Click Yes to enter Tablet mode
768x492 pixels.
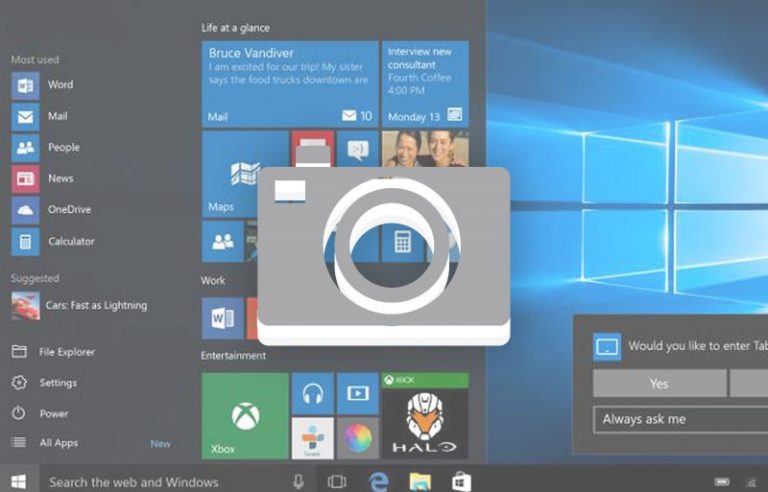click(660, 383)
